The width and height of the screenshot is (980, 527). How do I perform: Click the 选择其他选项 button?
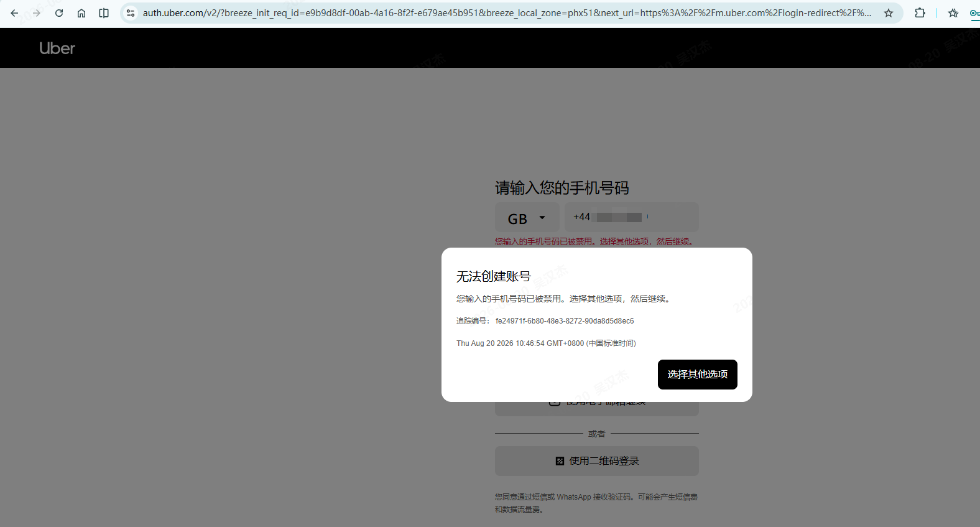click(698, 375)
